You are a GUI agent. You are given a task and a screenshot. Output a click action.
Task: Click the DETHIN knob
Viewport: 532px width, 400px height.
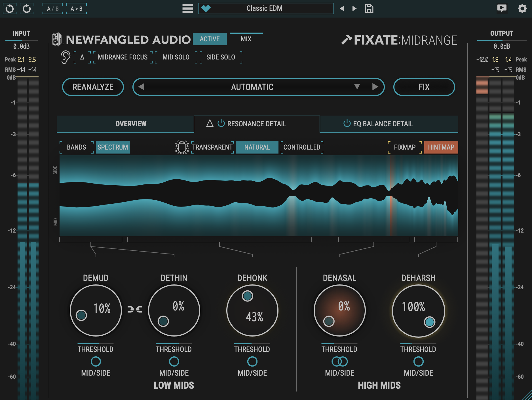(174, 310)
